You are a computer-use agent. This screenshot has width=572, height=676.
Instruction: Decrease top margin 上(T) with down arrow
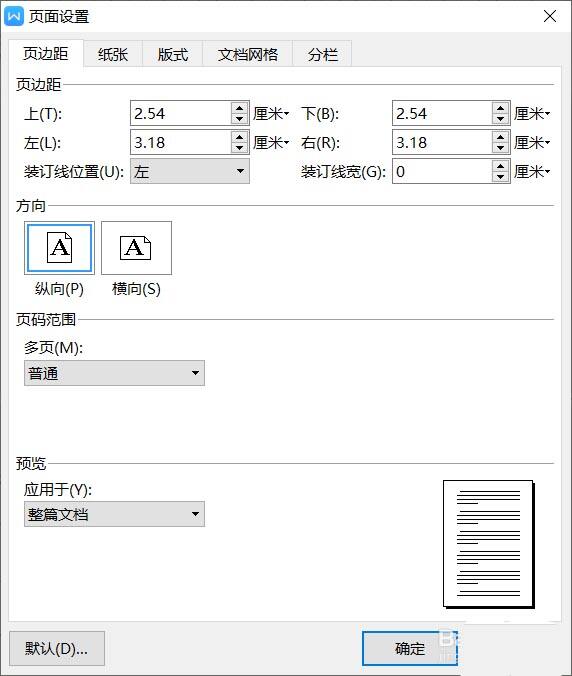(x=239, y=119)
